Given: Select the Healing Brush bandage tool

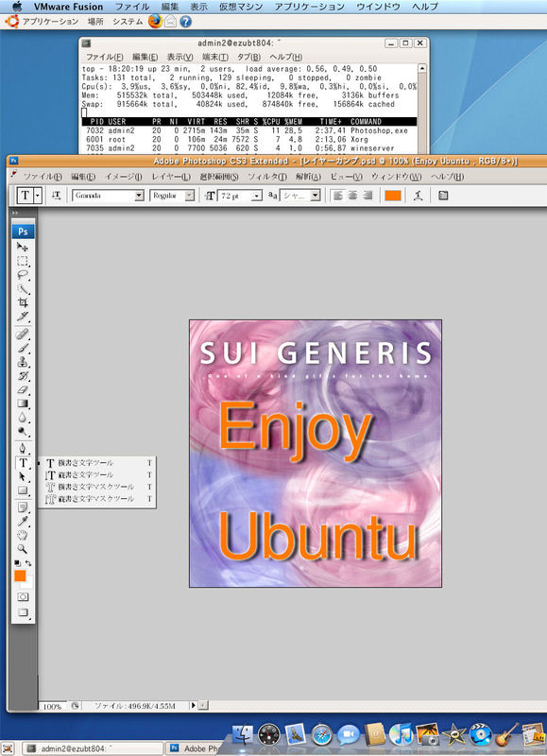Looking at the screenshot, I should click(22, 334).
